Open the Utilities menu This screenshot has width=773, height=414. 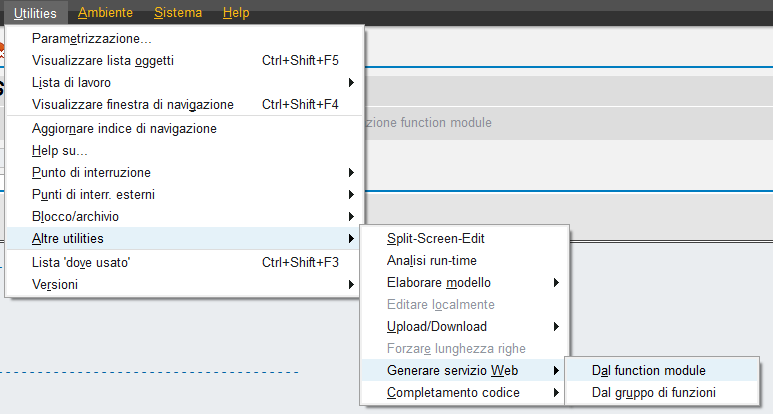pos(35,13)
